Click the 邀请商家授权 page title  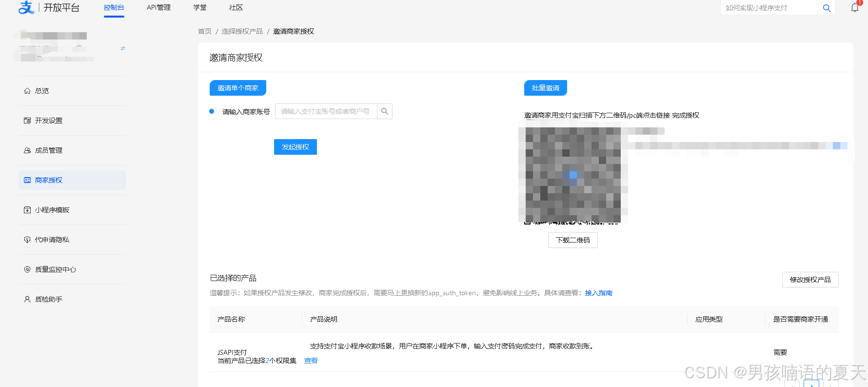pyautogui.click(x=236, y=58)
